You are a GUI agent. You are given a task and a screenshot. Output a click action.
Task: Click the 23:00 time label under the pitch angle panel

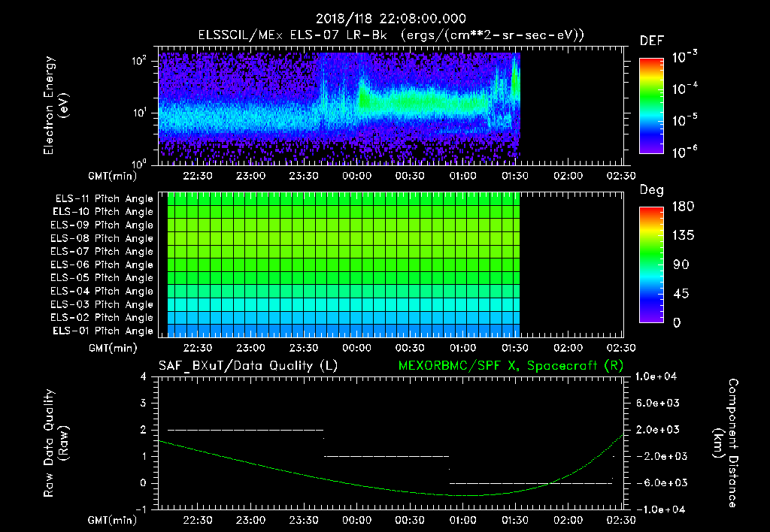pos(250,348)
